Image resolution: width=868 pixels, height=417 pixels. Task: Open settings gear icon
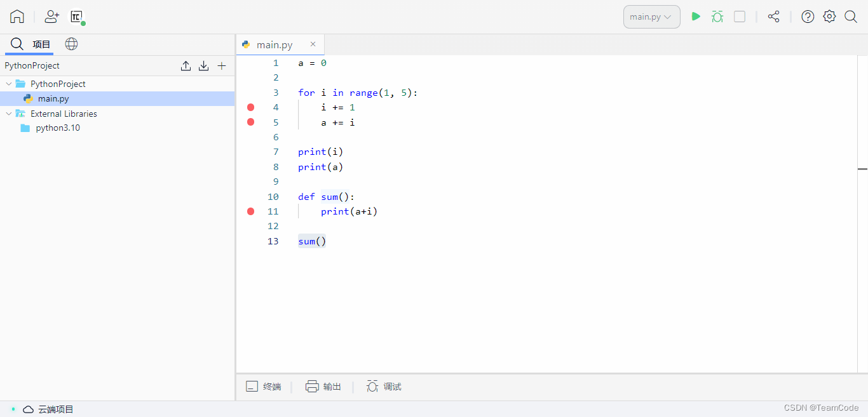point(829,17)
